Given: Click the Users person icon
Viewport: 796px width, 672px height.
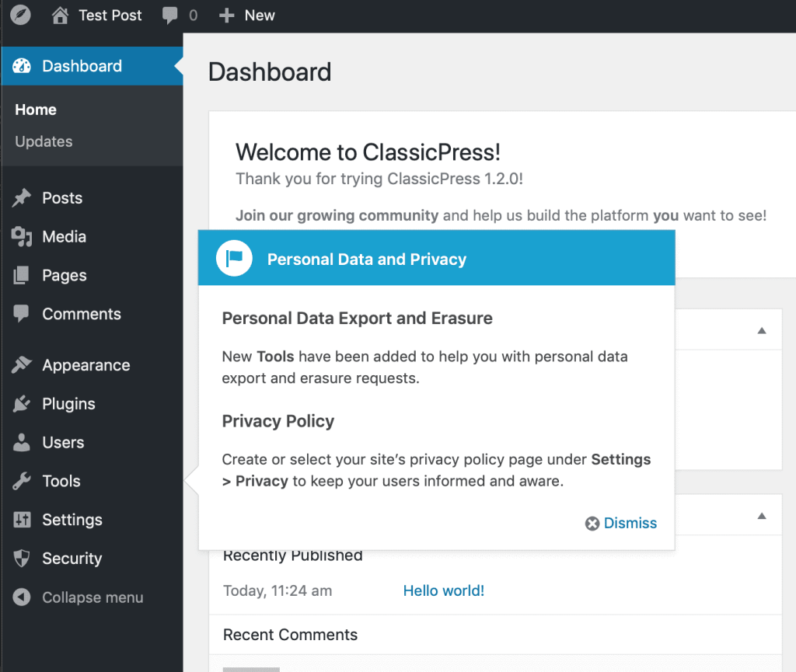Looking at the screenshot, I should coord(21,442).
